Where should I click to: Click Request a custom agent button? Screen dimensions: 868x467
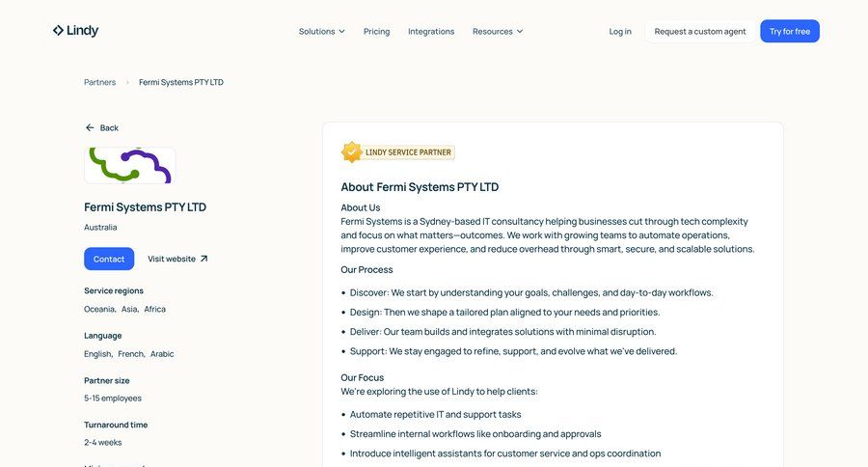point(700,32)
